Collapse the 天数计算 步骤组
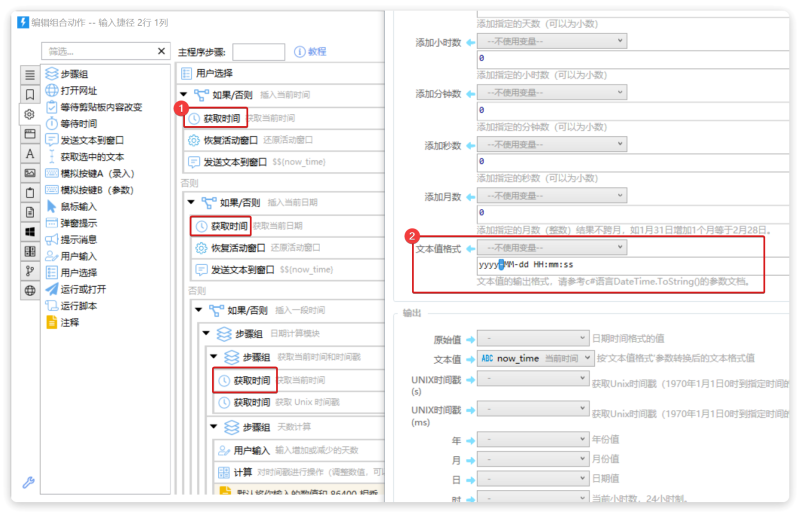800x515 pixels. [x=214, y=426]
